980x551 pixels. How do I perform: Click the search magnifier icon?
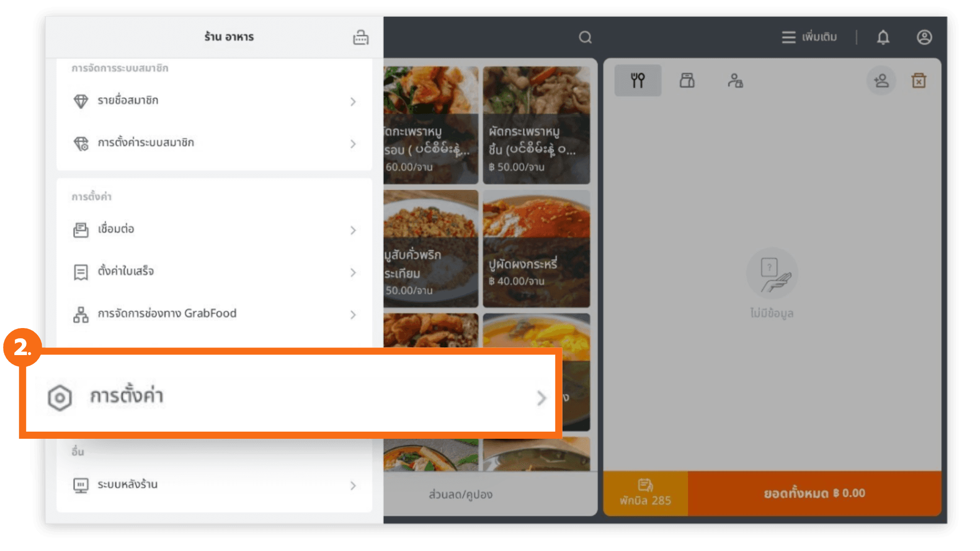pyautogui.click(x=585, y=37)
